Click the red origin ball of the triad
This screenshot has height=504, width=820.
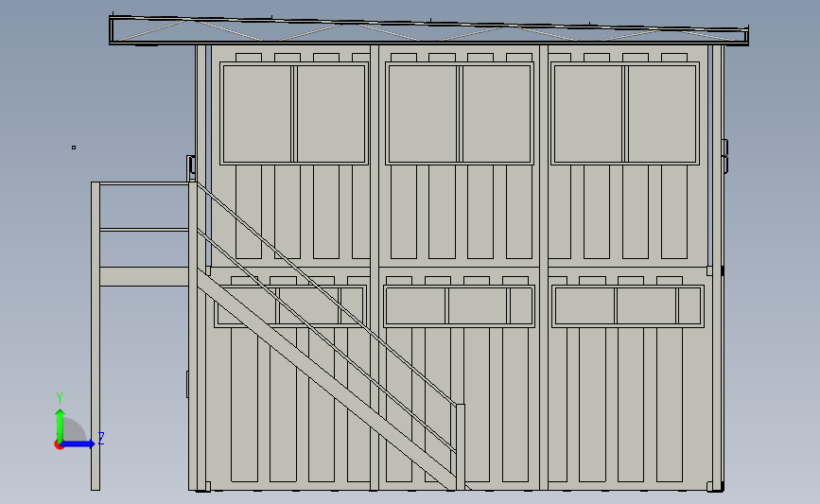pyautogui.click(x=59, y=444)
